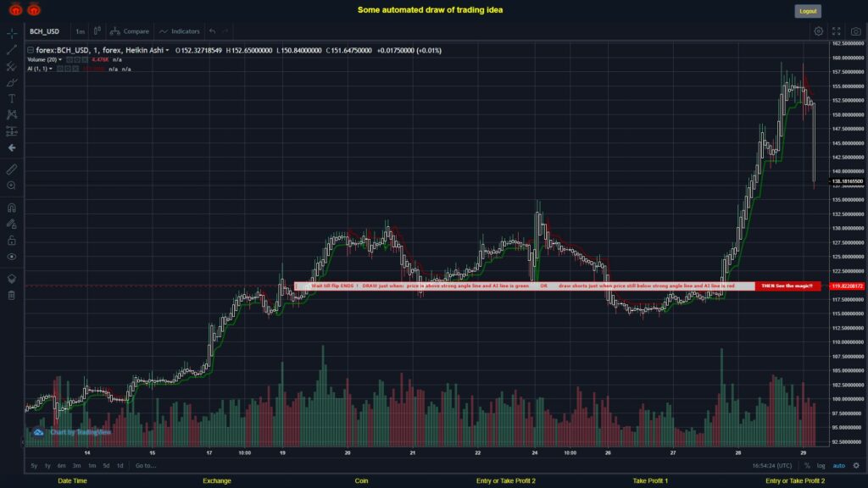Log out with the Logout button

coord(808,11)
